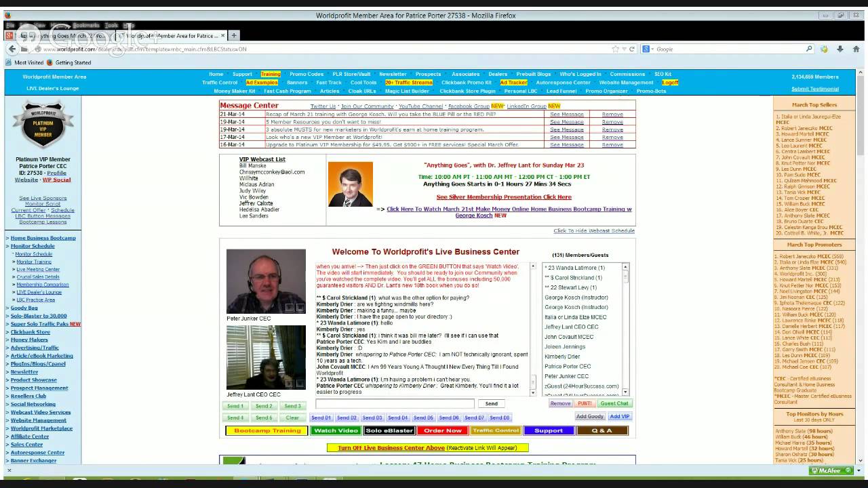
Task: Click Turn OFF Live Business Center Above link
Action: (x=391, y=447)
